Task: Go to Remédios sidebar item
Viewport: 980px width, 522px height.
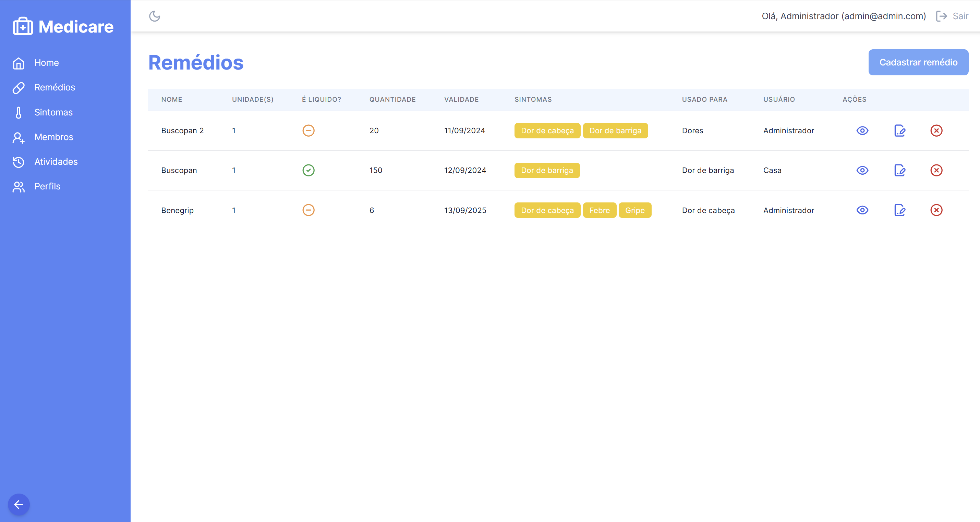Action: click(55, 87)
